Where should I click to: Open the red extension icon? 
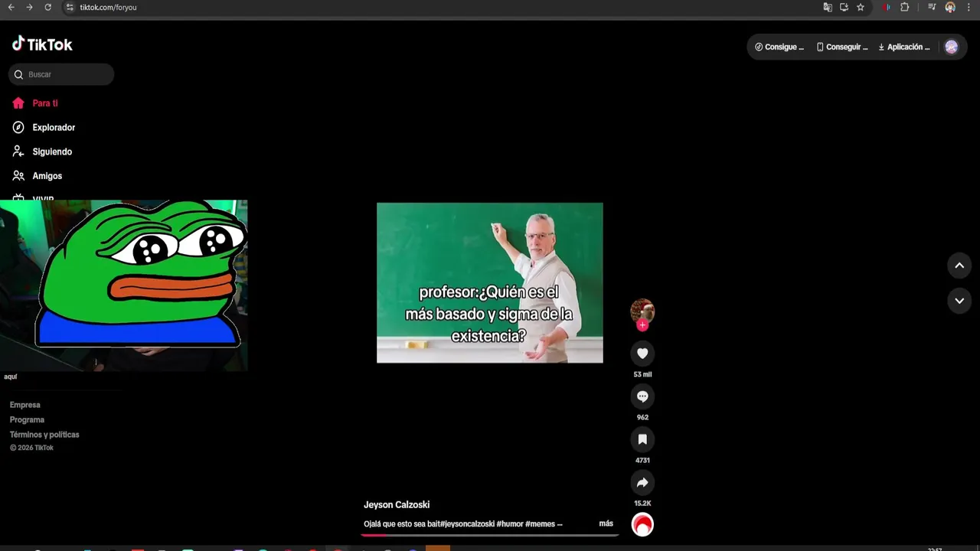coord(887,7)
